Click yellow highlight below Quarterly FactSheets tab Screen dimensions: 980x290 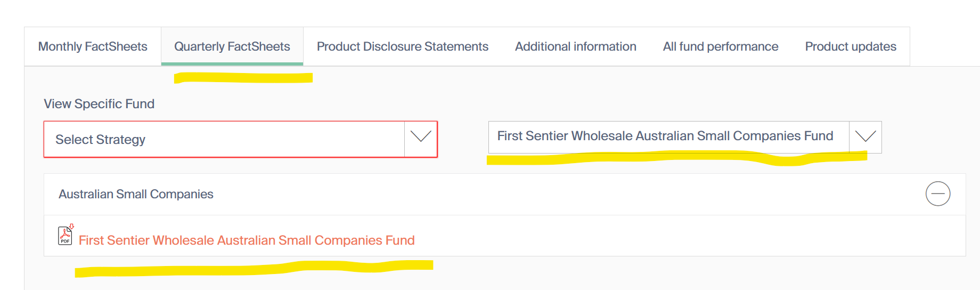pos(243,78)
